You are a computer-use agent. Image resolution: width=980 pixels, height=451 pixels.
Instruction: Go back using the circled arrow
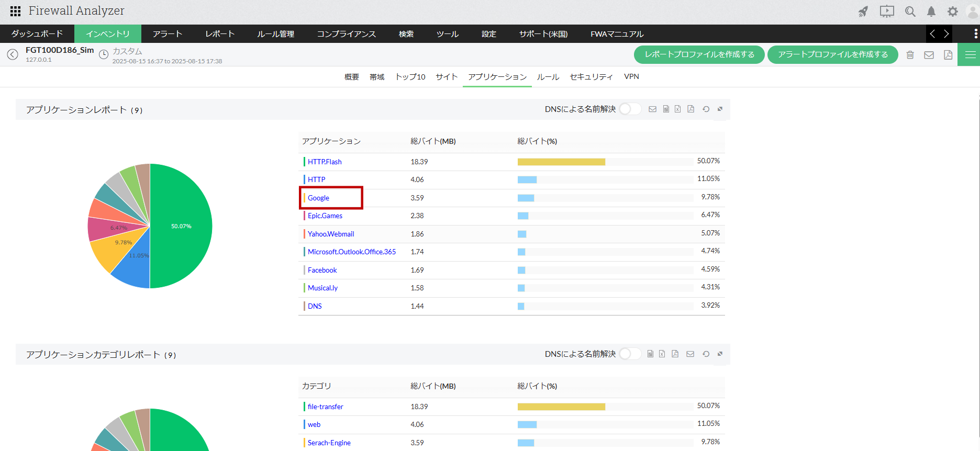13,54
